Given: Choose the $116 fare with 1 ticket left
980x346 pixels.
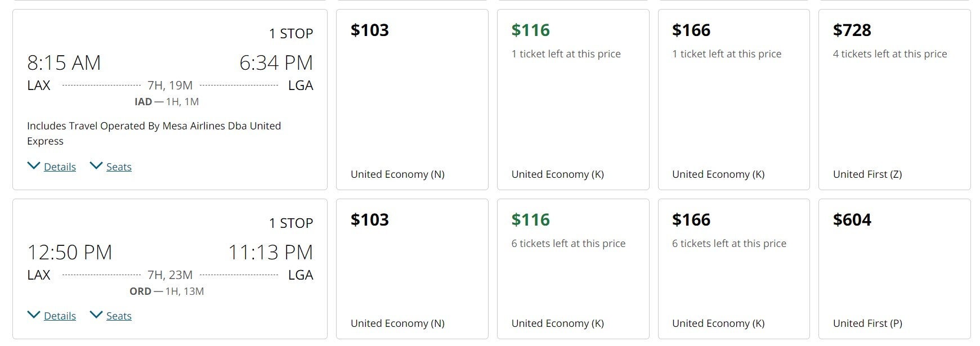Looking at the screenshot, I should click(573, 100).
